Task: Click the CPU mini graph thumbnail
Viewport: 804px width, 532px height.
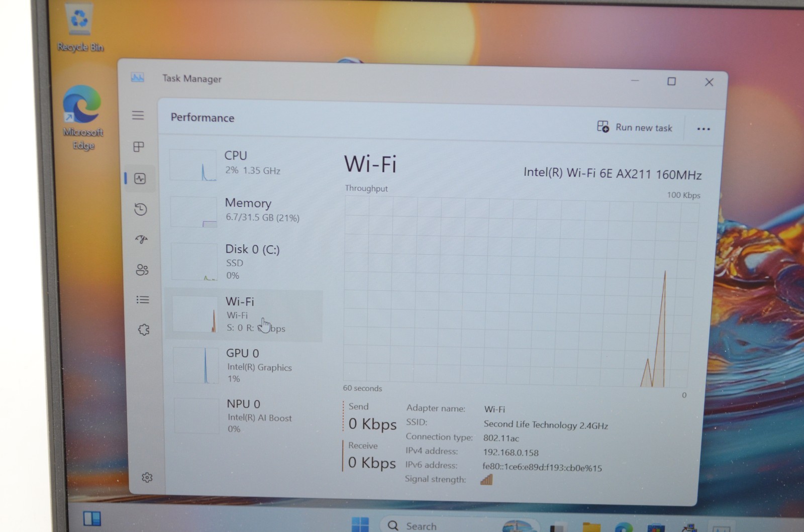Action: (x=193, y=165)
